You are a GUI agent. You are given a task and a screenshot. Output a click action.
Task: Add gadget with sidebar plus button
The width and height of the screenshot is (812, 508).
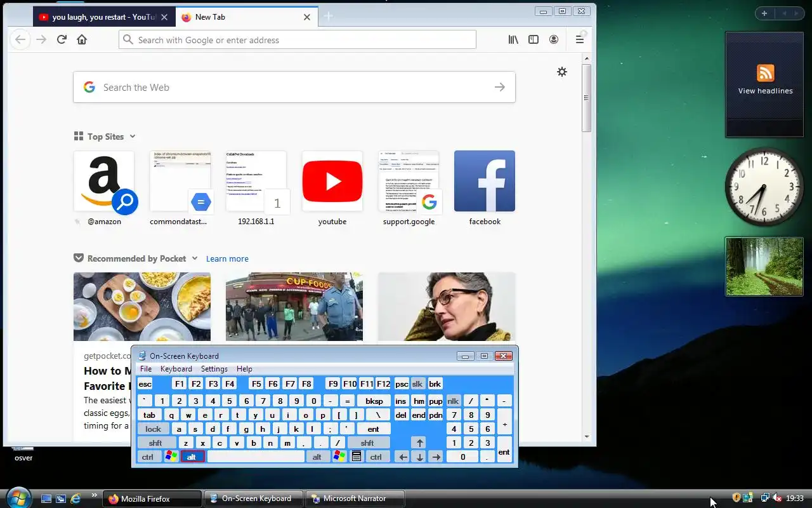[764, 13]
